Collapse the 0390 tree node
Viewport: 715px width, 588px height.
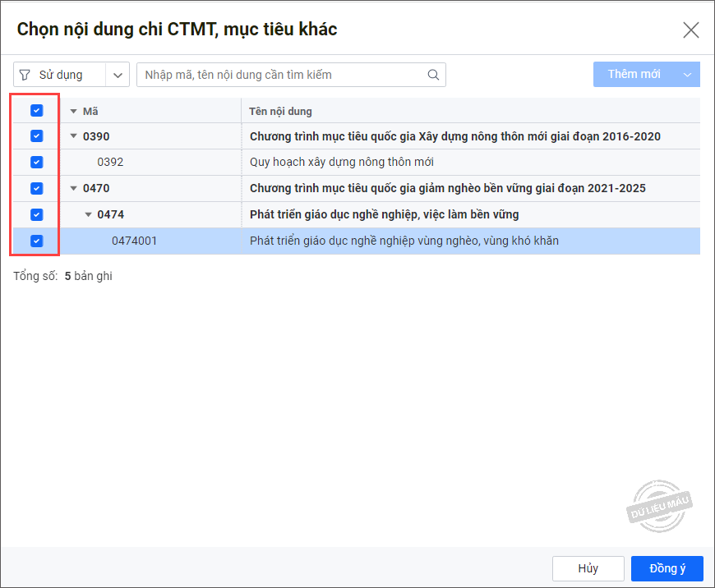coord(73,136)
